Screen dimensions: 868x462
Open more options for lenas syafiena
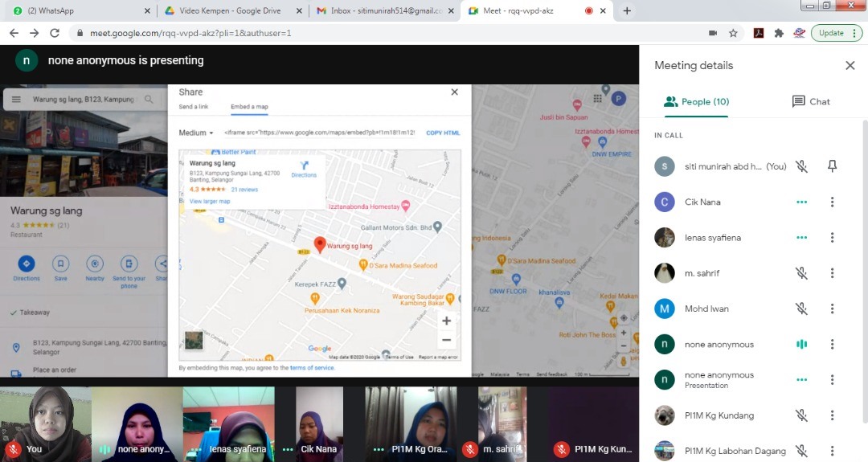[833, 238]
